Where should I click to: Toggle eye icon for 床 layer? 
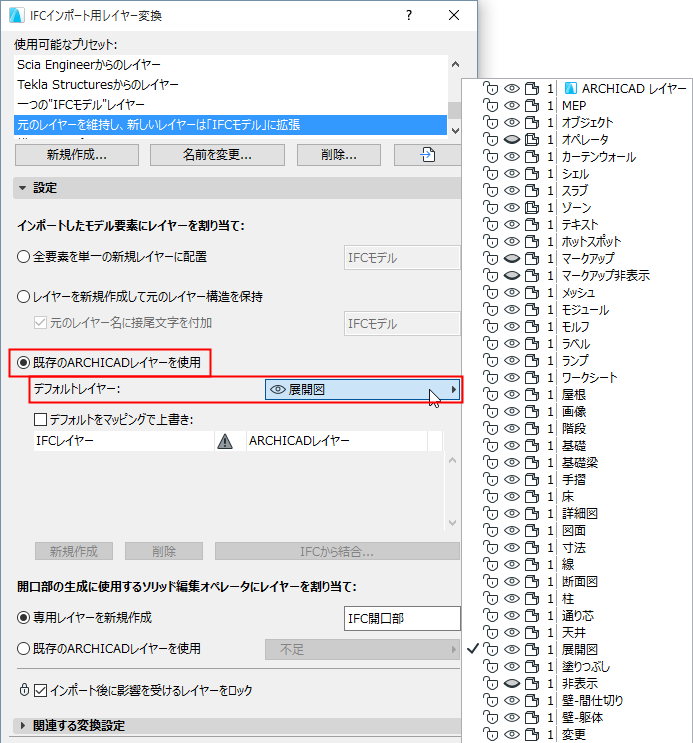point(511,497)
